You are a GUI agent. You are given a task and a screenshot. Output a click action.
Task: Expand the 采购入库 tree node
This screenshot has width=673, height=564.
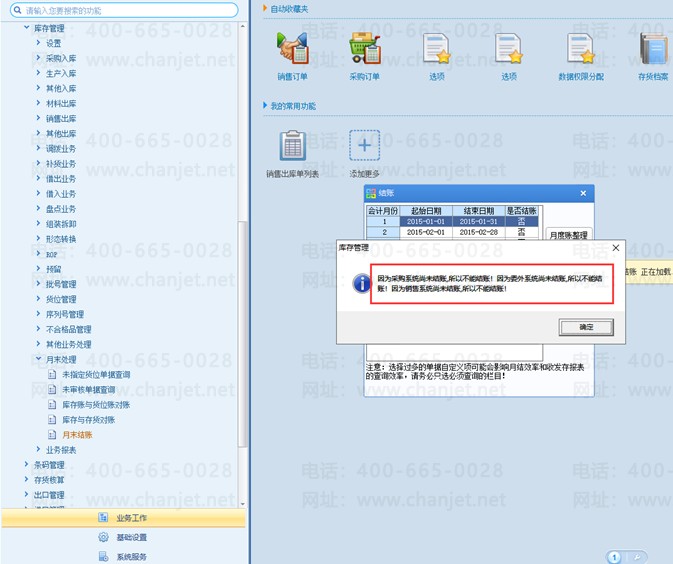click(x=38, y=58)
